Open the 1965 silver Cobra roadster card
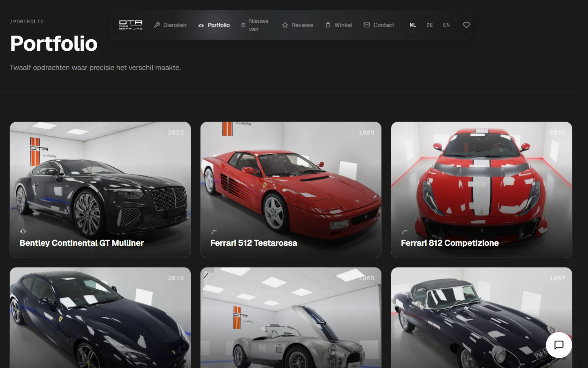588x368 pixels. (291, 318)
